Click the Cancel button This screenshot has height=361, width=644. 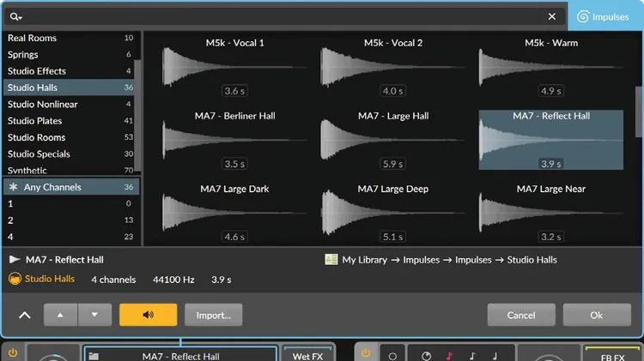point(521,315)
